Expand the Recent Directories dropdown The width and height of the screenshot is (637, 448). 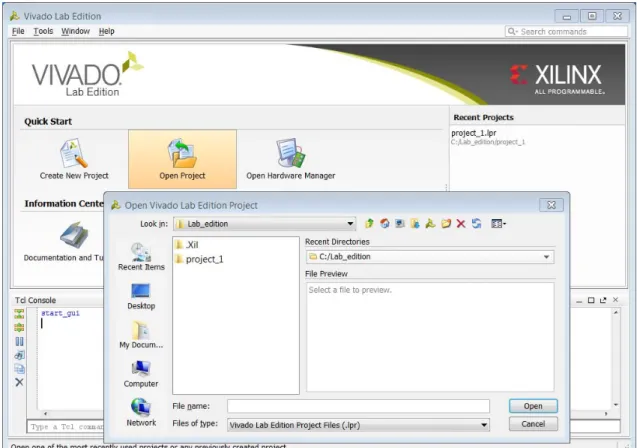coord(546,257)
